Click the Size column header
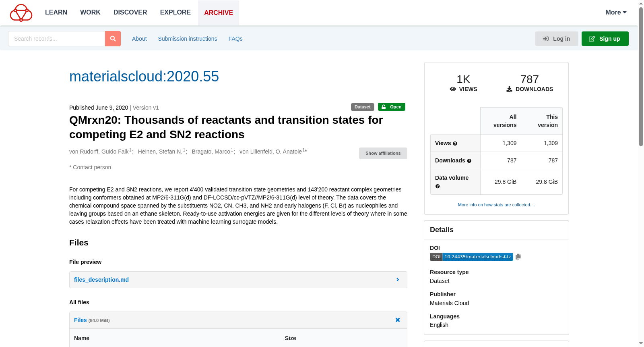 [x=290, y=338]
